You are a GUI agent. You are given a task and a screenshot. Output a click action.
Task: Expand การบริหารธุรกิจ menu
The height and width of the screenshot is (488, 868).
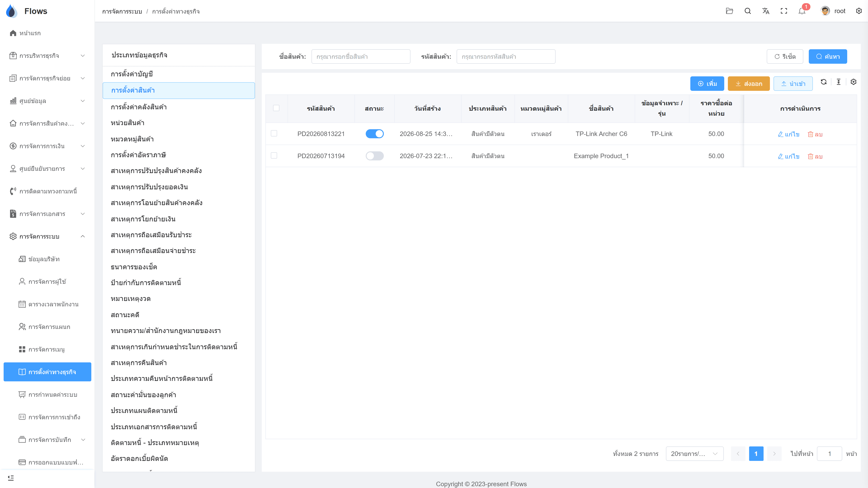(x=47, y=56)
